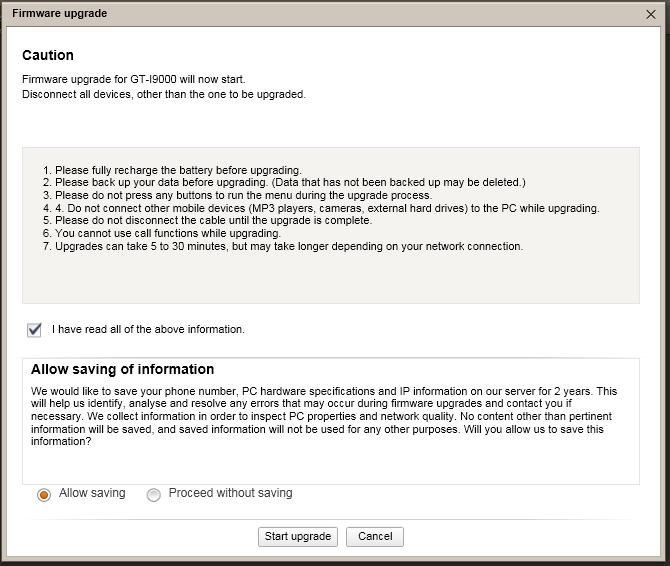Select the Proceed without saving radio button
This screenshot has width=670, height=566.
tap(153, 495)
